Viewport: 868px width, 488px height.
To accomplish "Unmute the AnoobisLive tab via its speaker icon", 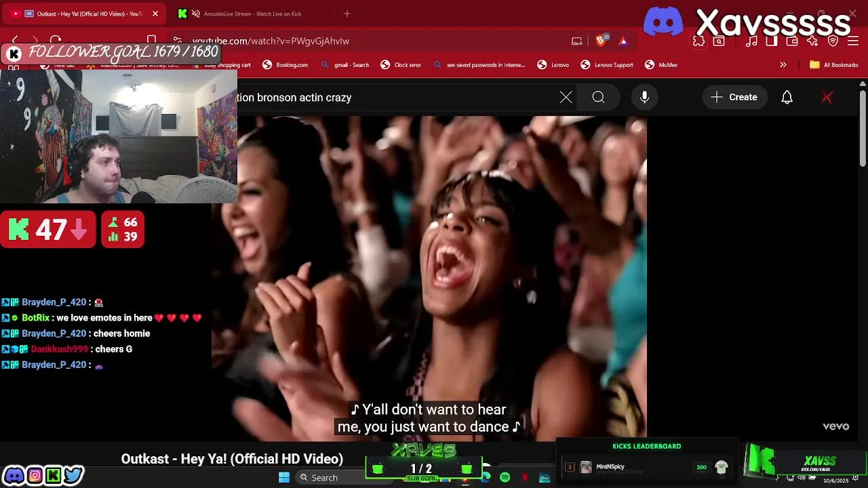I will point(196,14).
